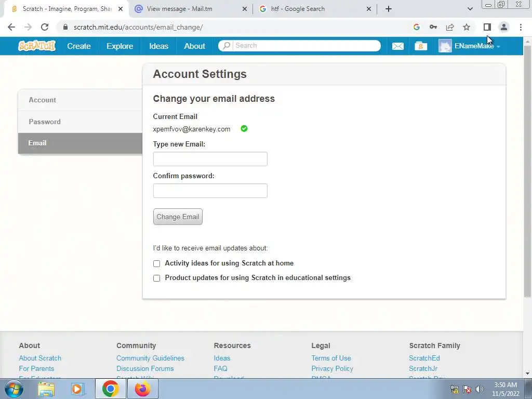Open Terms of Use footer link
The height and width of the screenshot is (399, 532).
[x=331, y=358]
